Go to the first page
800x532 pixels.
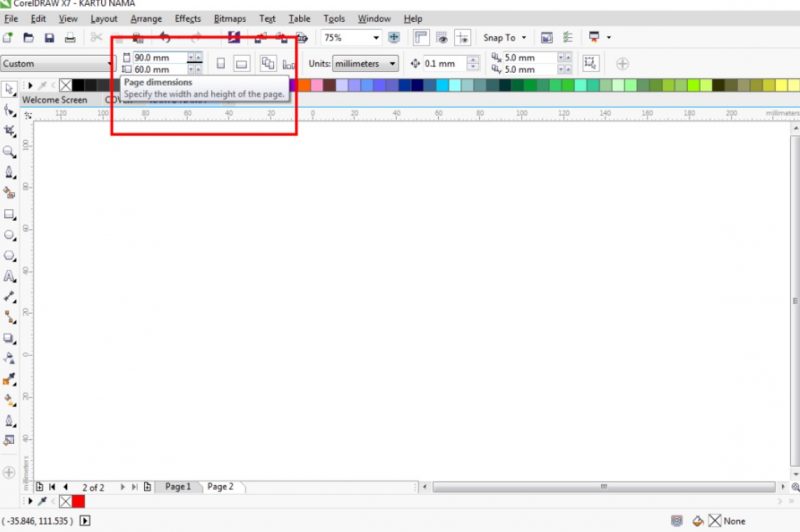pos(52,487)
